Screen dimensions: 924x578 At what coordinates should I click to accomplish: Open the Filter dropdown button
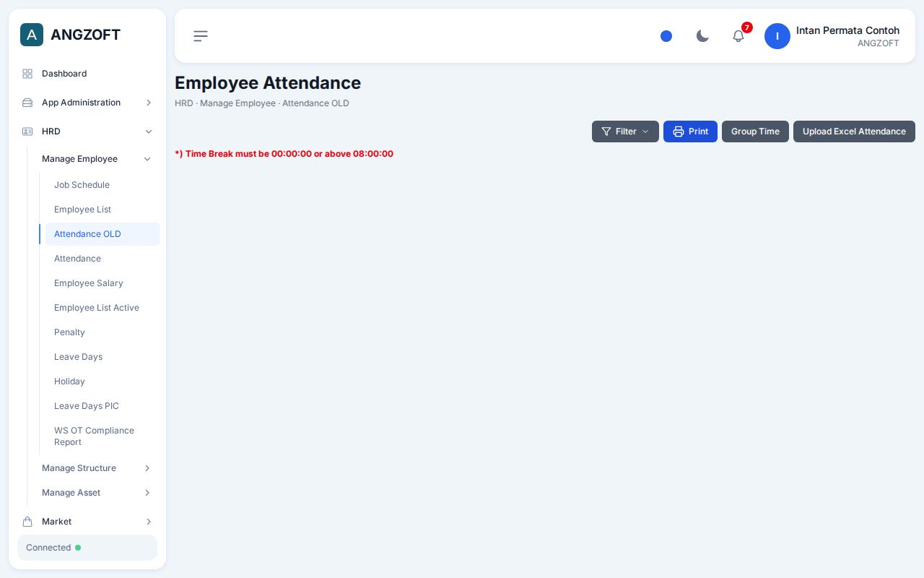625,131
